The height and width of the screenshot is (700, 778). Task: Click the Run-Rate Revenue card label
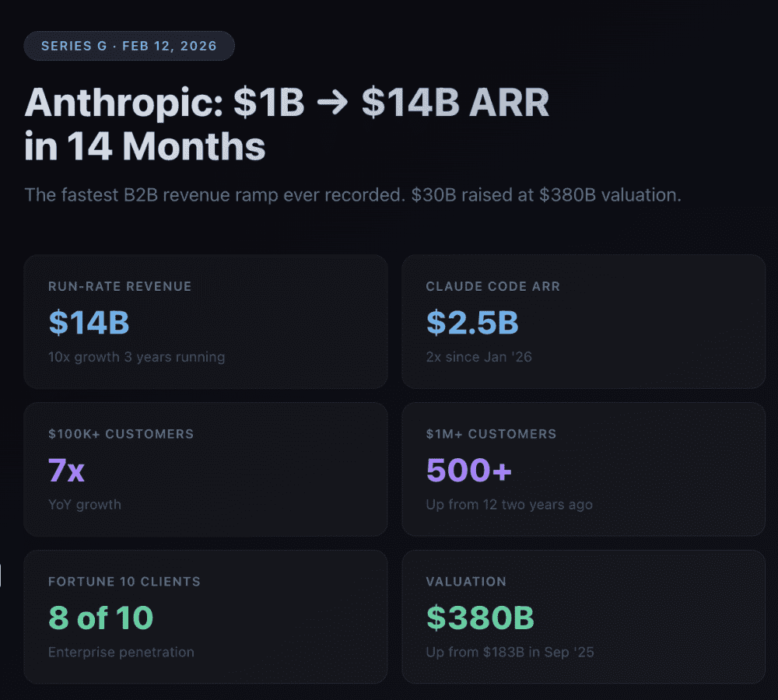tap(120, 286)
